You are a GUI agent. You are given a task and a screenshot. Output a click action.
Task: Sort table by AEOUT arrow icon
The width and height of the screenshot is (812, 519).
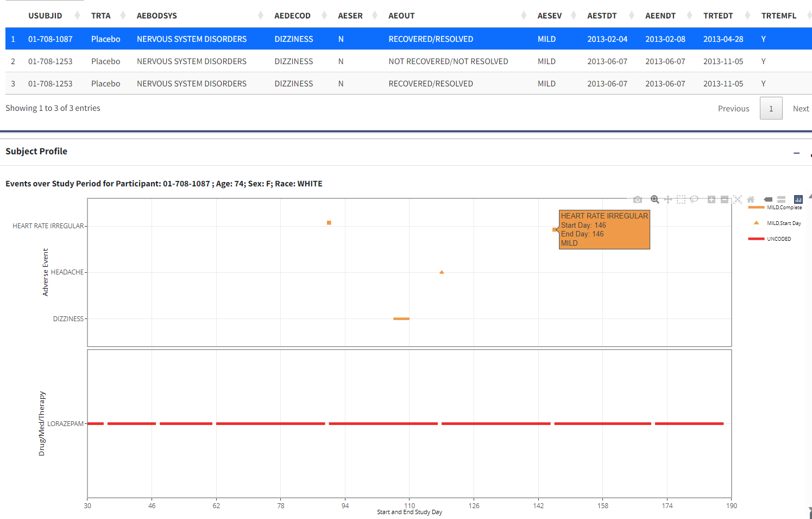click(524, 15)
